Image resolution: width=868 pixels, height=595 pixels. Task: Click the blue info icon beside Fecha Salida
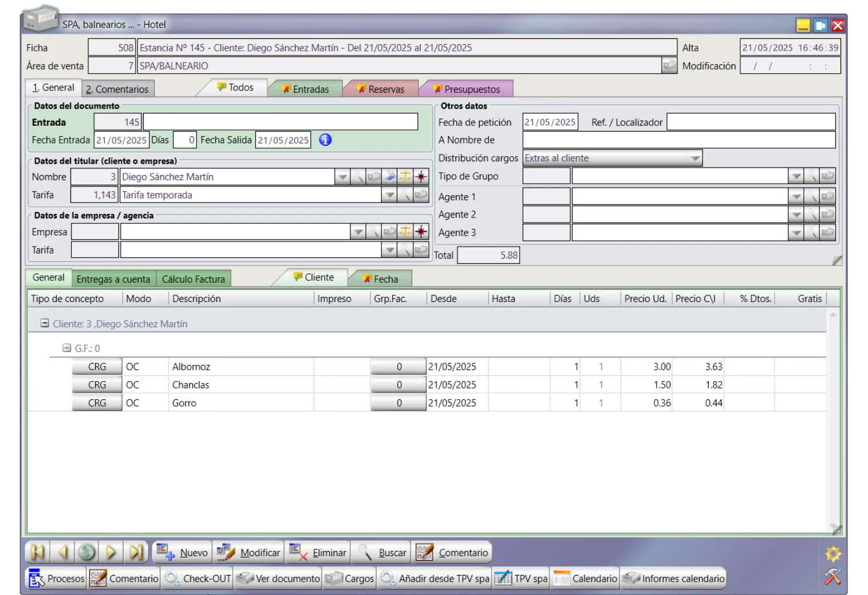(x=325, y=140)
